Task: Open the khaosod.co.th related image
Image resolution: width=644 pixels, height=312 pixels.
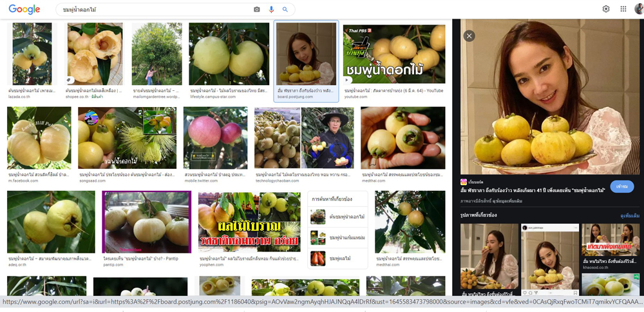Action: [611, 240]
